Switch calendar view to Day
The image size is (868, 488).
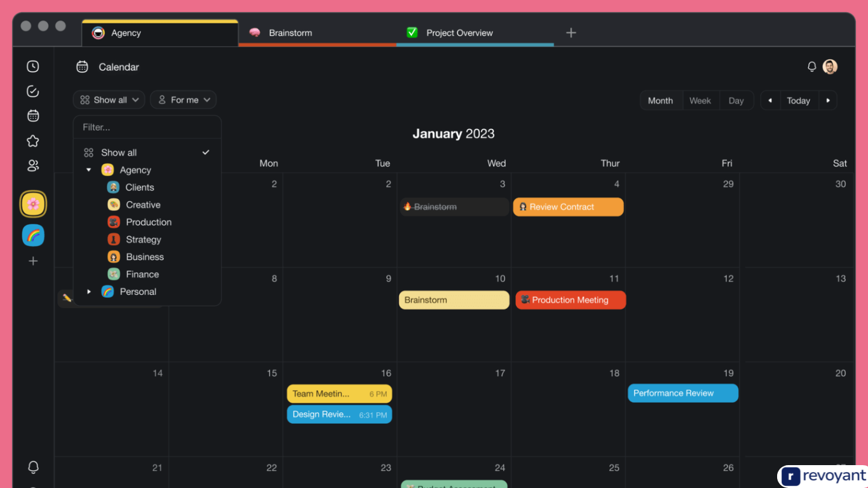[736, 100]
